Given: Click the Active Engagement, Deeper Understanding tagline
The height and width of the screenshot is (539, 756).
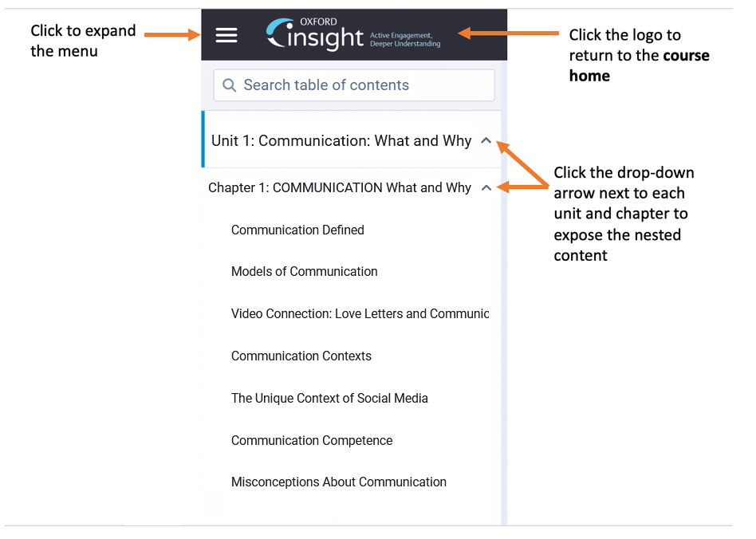Looking at the screenshot, I should [x=405, y=40].
